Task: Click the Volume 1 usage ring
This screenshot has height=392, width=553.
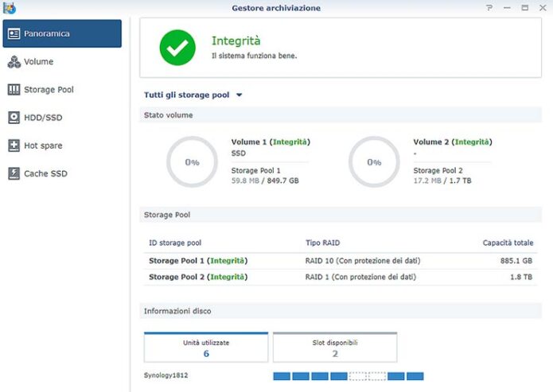Action: (x=192, y=162)
